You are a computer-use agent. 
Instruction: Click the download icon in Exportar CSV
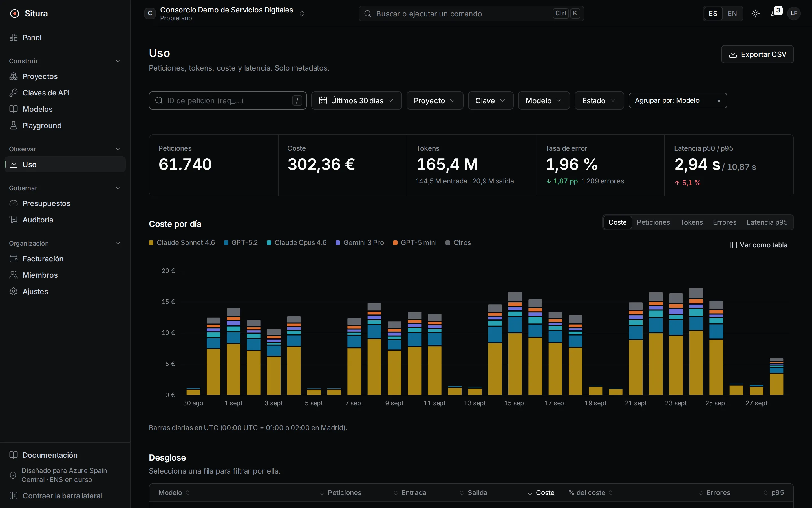coord(733,54)
